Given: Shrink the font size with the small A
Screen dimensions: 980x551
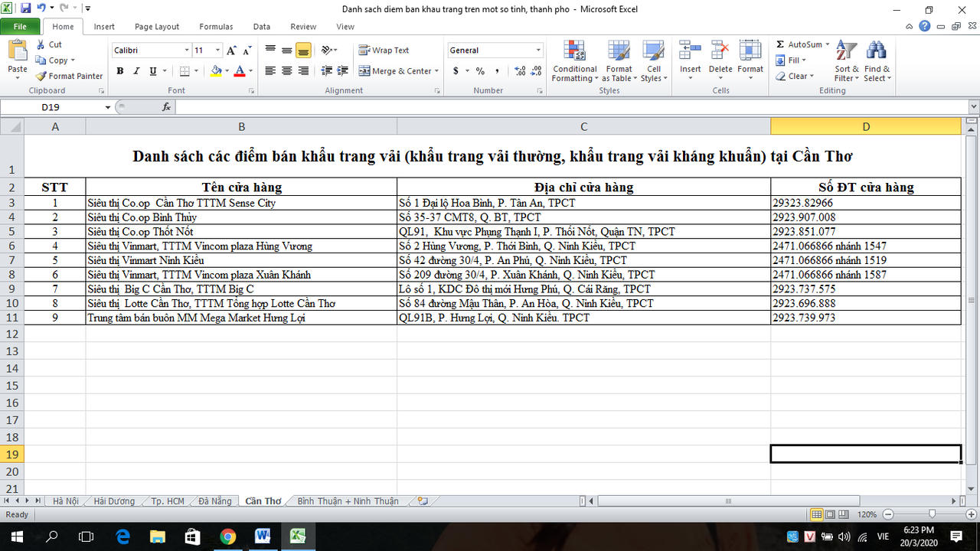Looking at the screenshot, I should click(246, 51).
